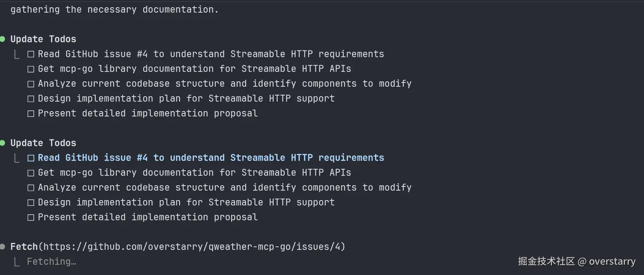This screenshot has height=275, width=644.
Task: Tick "Get mcp-go library documentation" checkbox in first list
Action: pos(31,69)
